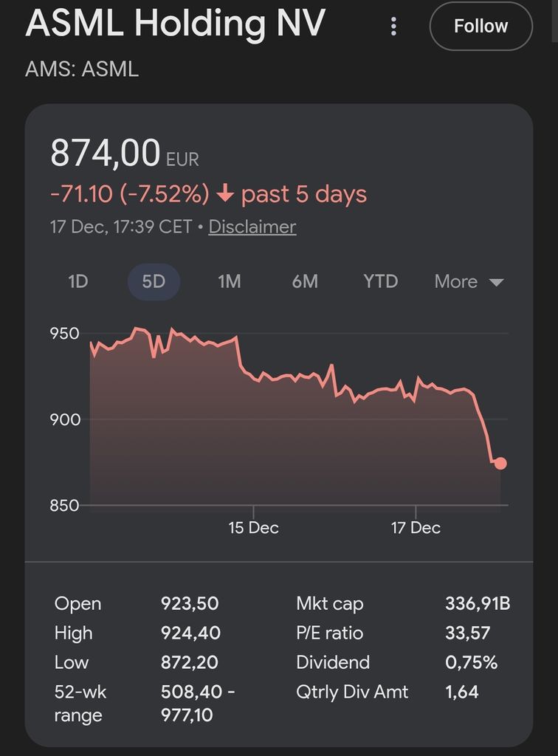558x756 pixels.
Task: Click the P/E ratio value
Action: (x=467, y=633)
